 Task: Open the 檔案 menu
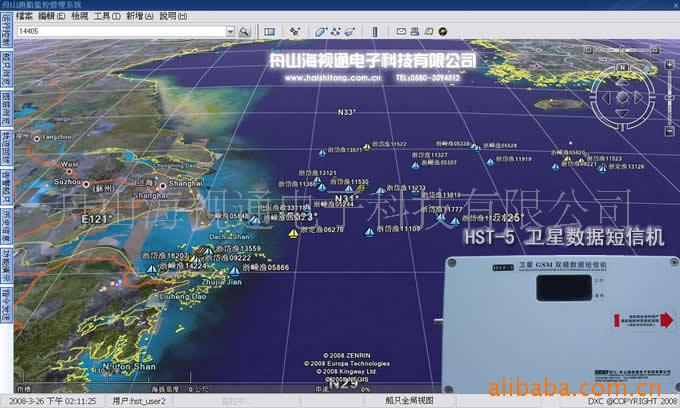pyautogui.click(x=24, y=16)
